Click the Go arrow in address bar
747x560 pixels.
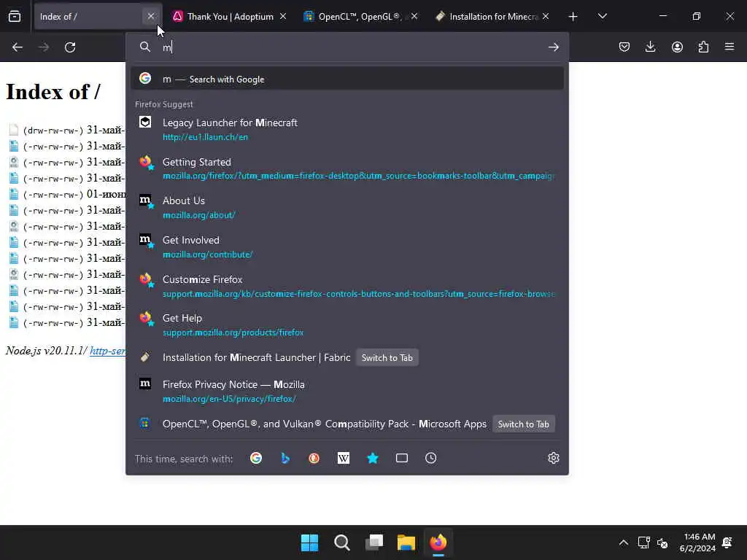[553, 47]
